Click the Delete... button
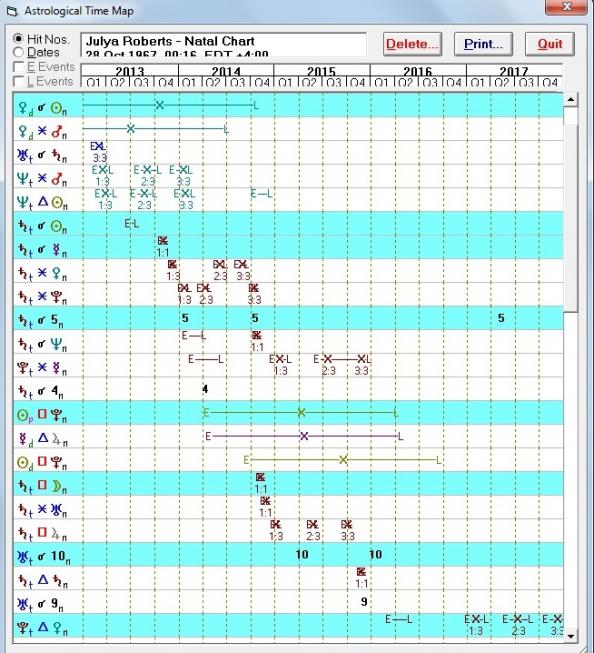This screenshot has width=594, height=653. pos(412,44)
